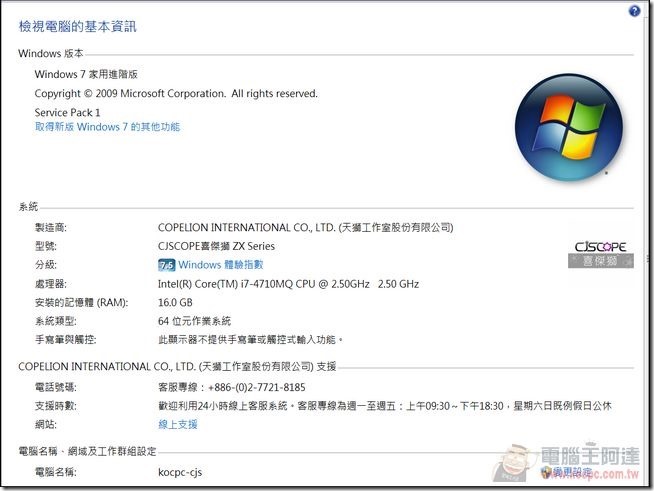Click the system type value 64 位元作業系統
Screen dimensions: 654x491
click(194, 321)
